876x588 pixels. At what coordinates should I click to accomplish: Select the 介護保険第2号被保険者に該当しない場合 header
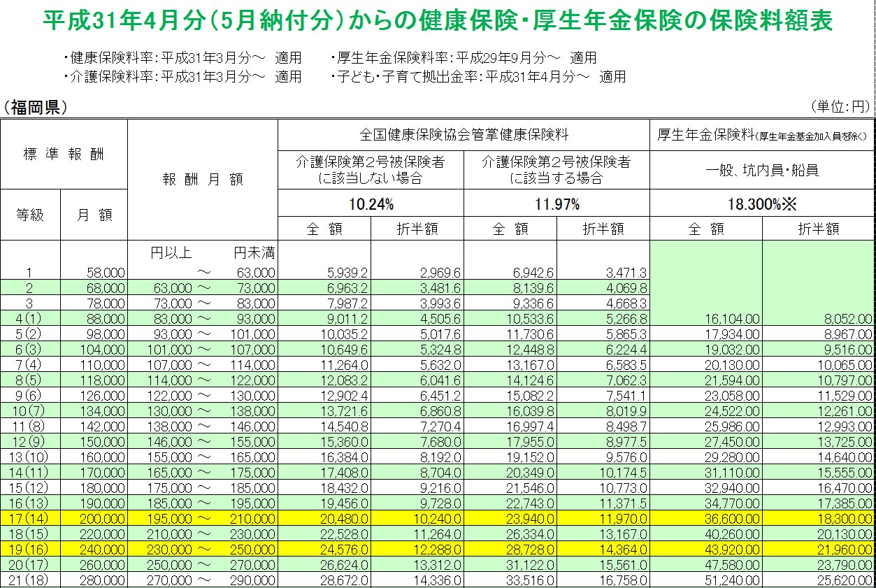pyautogui.click(x=371, y=170)
